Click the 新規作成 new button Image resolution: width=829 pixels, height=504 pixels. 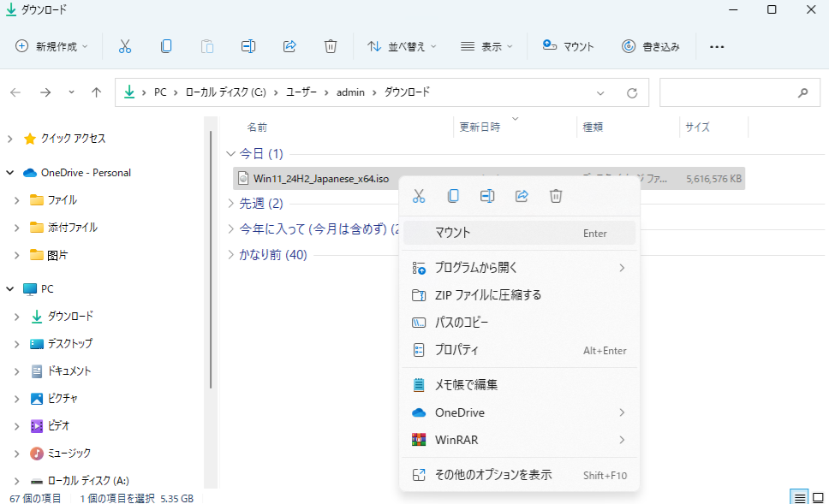(52, 46)
